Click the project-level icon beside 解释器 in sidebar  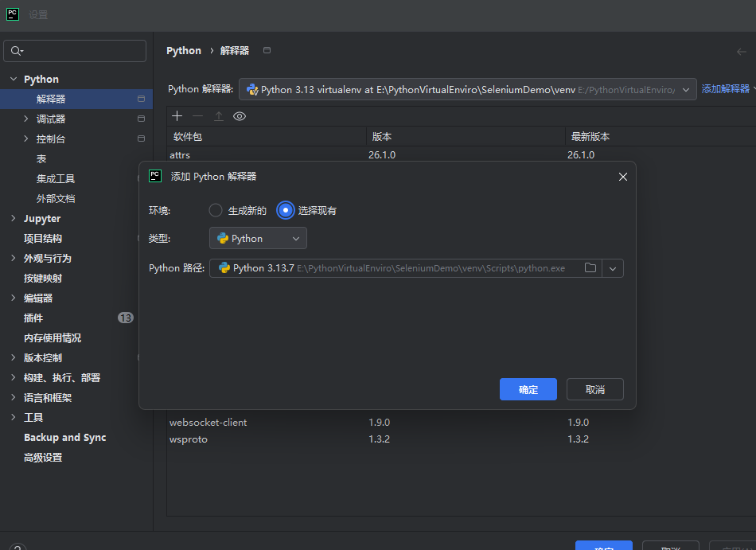pyautogui.click(x=141, y=99)
